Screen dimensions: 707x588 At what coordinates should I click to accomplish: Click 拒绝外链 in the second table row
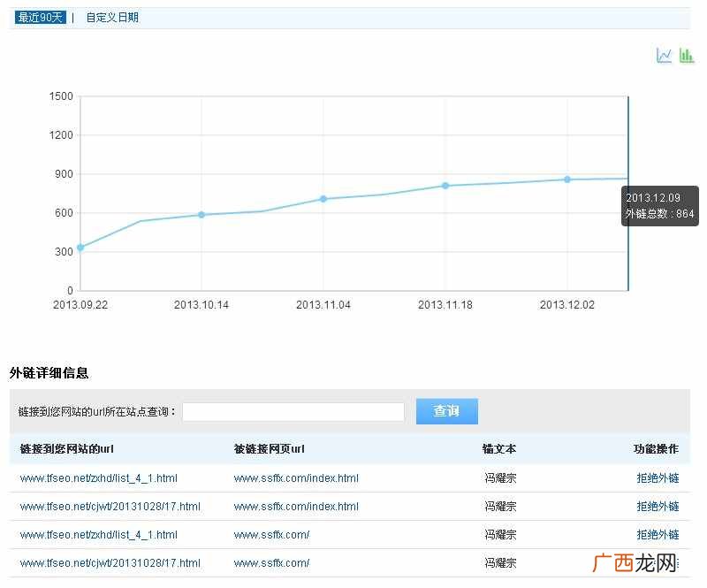(x=658, y=507)
